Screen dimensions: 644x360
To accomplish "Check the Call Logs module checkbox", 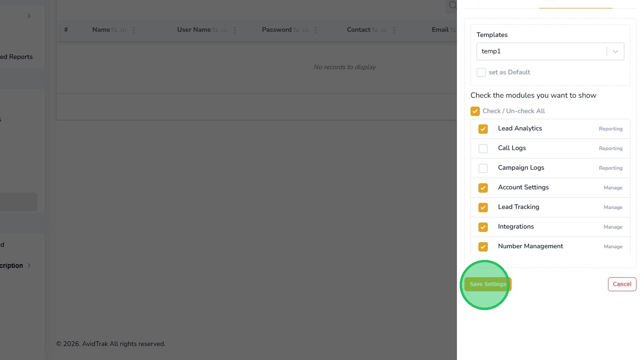I will (x=483, y=149).
